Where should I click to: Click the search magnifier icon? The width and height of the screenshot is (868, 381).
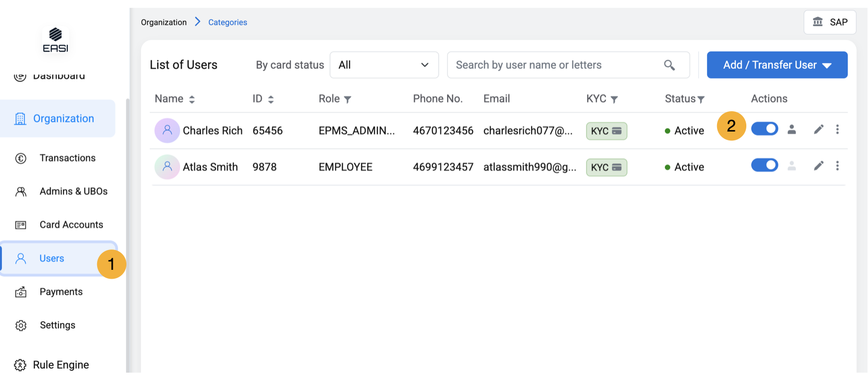pyautogui.click(x=669, y=65)
